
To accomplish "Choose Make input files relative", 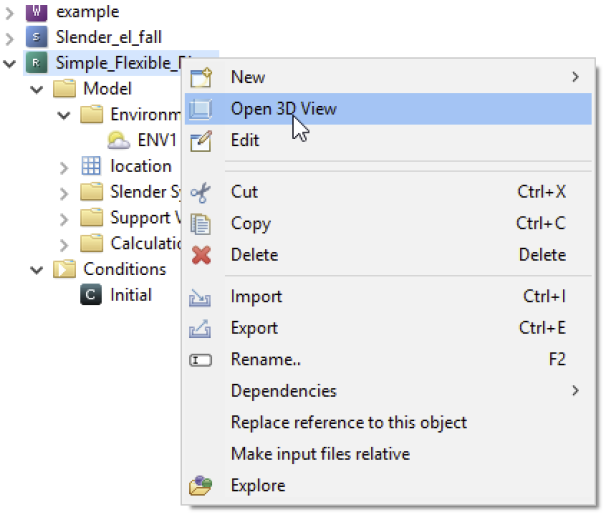I will point(320,454).
